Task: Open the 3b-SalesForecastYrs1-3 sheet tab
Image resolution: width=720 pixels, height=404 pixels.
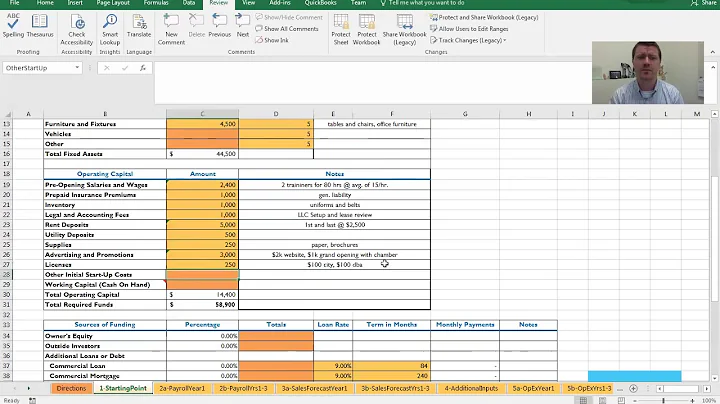Action: click(x=395, y=388)
